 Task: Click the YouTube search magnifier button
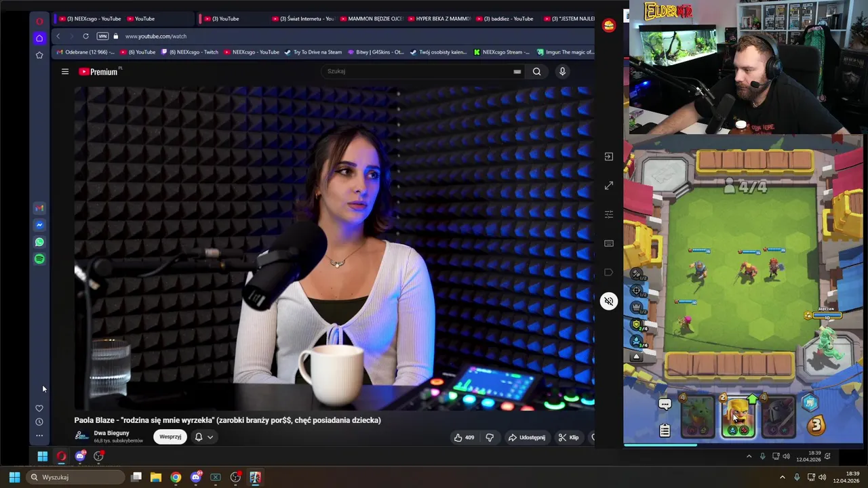click(536, 71)
